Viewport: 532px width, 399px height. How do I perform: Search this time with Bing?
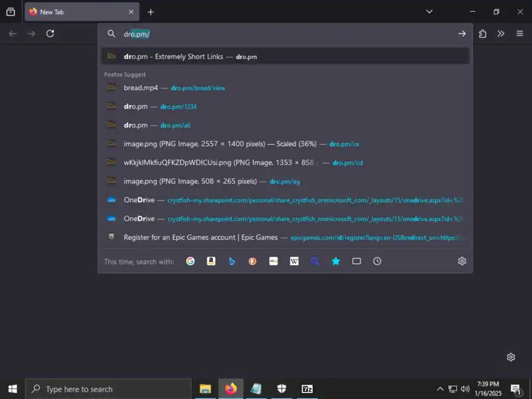tap(232, 261)
